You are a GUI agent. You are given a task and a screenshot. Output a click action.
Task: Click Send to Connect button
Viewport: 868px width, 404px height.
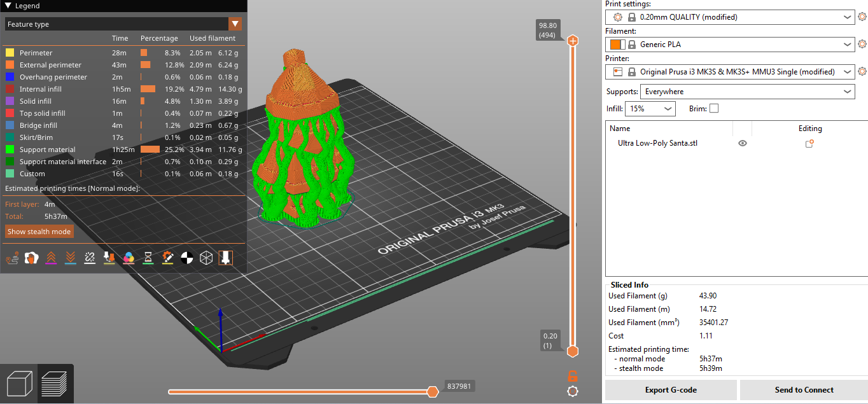tap(804, 390)
